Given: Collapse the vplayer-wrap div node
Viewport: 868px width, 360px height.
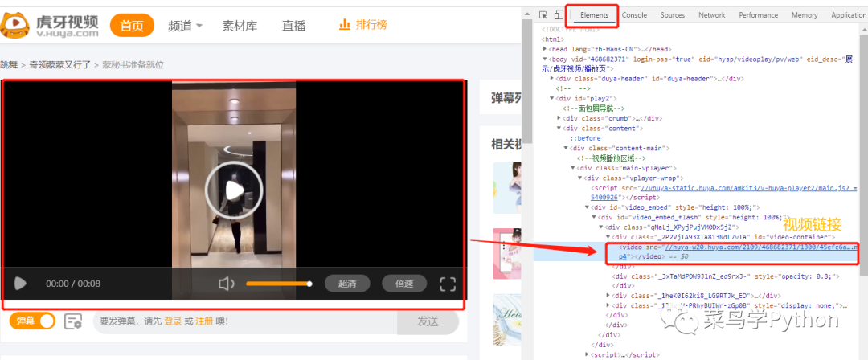Looking at the screenshot, I should [580, 178].
